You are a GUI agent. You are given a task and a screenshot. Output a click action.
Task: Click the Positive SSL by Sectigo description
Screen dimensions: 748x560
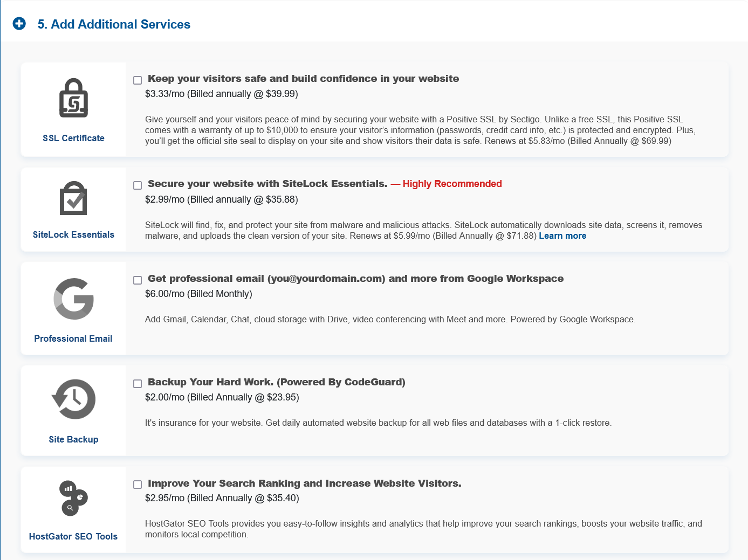click(420, 130)
